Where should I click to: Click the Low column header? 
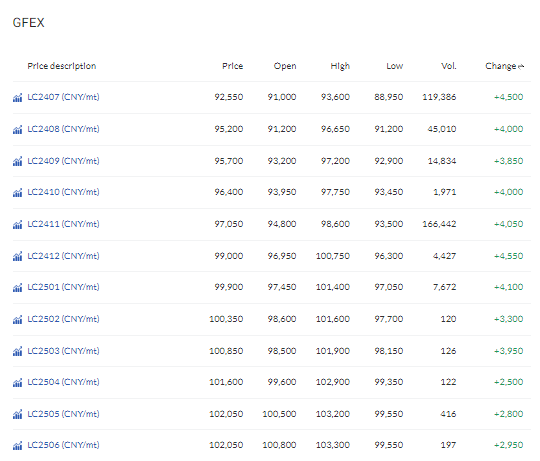click(x=394, y=66)
